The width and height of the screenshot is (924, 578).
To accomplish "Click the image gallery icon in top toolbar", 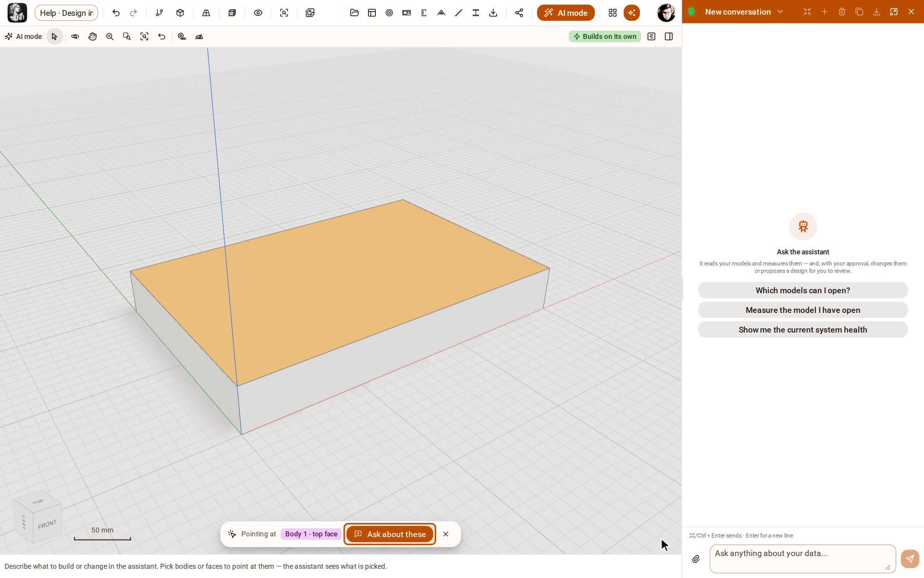I will pos(310,13).
